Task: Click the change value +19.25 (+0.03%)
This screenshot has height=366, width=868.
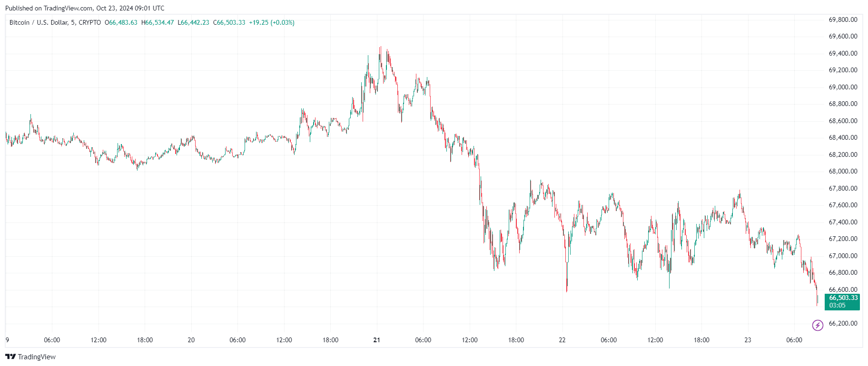Action: click(272, 22)
